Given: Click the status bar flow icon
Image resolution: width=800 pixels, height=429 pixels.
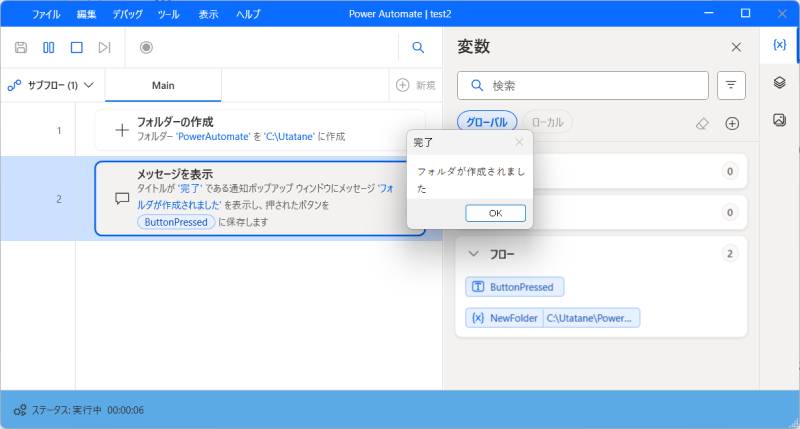Looking at the screenshot, I should [20, 410].
